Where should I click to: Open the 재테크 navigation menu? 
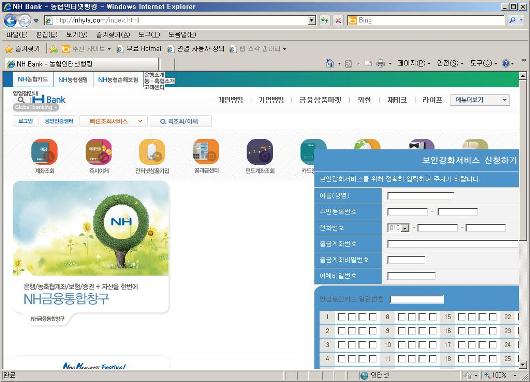[x=397, y=100]
